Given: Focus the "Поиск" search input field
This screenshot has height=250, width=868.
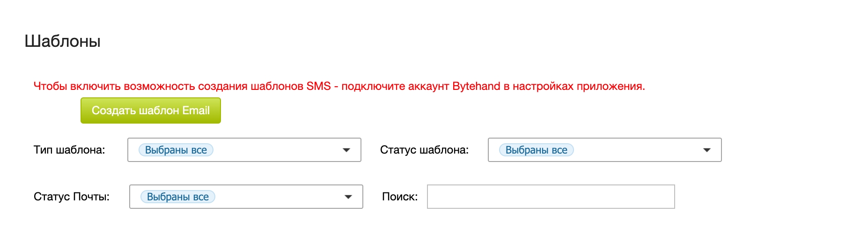Looking at the screenshot, I should tap(551, 197).
